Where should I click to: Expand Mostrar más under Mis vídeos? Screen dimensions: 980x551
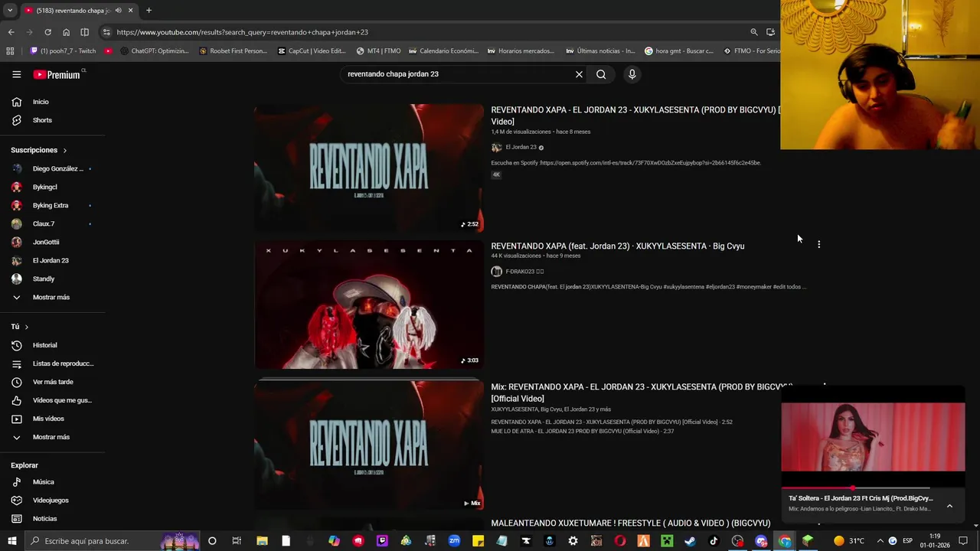52,437
